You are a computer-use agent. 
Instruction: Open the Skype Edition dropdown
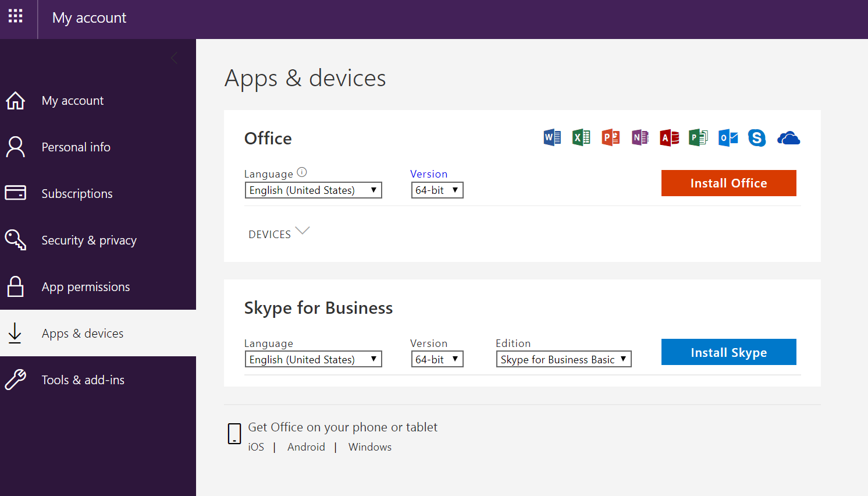[564, 360]
